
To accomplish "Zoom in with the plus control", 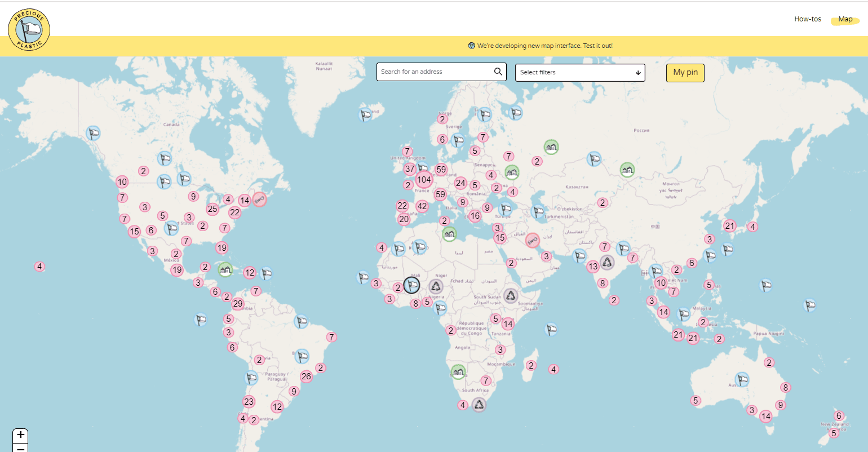I will [20, 435].
